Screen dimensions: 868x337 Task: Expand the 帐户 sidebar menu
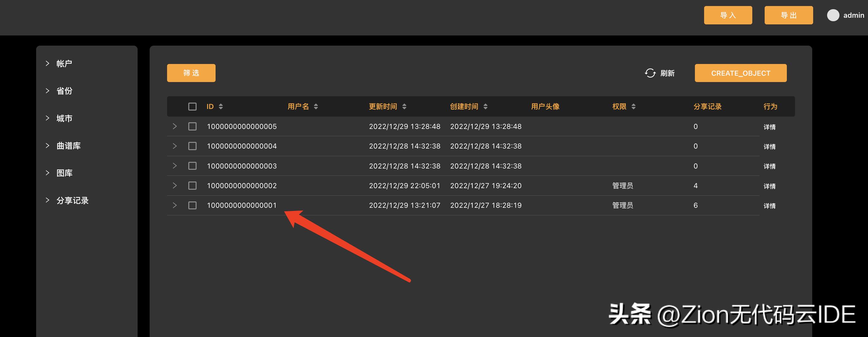(64, 64)
